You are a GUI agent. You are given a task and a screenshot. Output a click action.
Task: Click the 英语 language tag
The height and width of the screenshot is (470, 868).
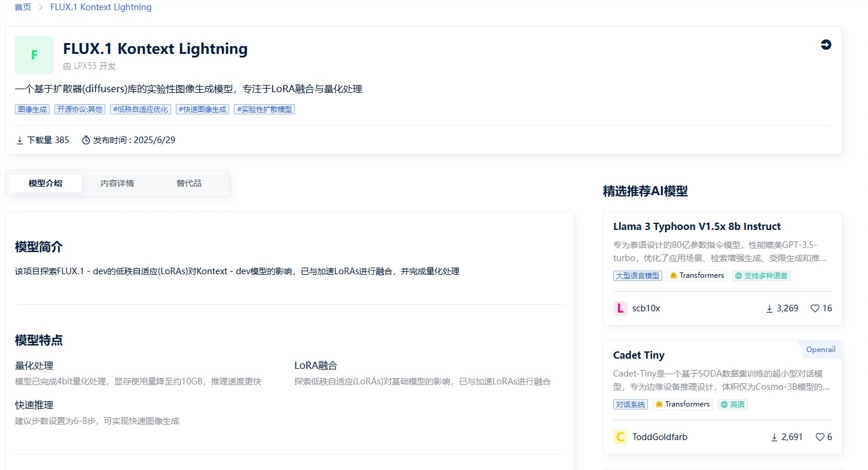click(x=733, y=405)
